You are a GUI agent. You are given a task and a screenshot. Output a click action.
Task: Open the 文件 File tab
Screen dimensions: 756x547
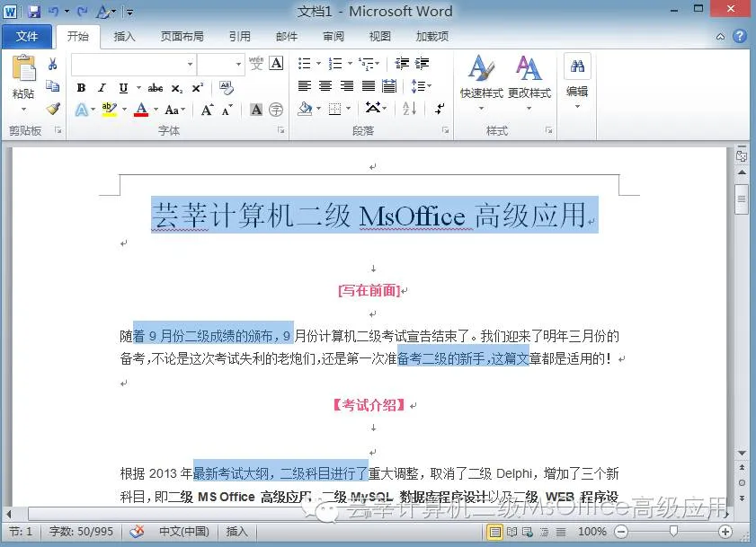[x=27, y=36]
